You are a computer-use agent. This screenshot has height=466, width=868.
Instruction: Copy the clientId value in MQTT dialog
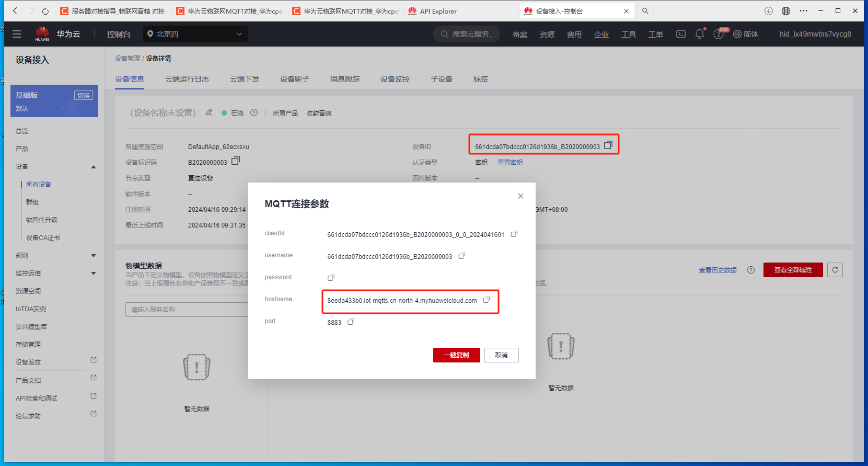click(514, 234)
